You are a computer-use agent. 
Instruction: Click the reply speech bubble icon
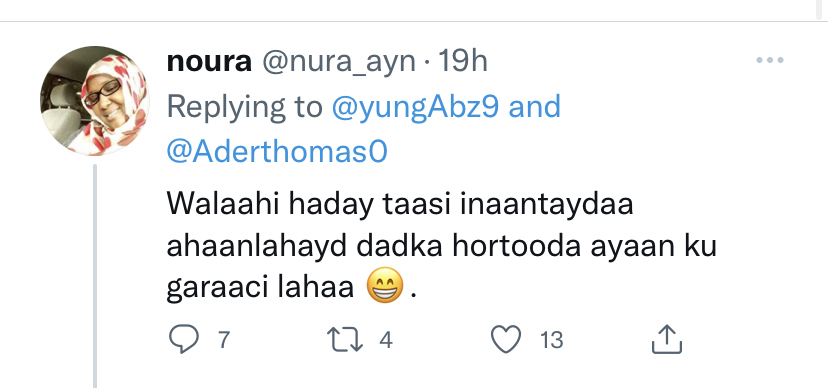183,339
